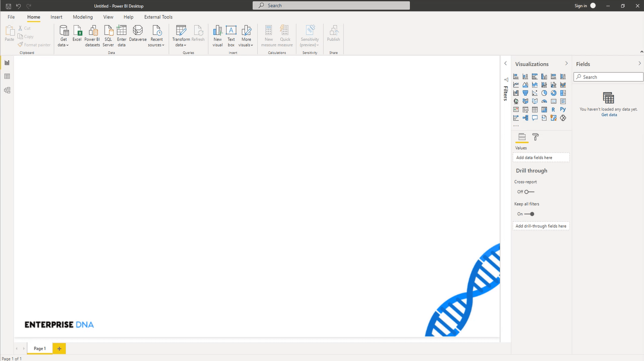
Task: Select the Scatter chart visual
Action: (535, 93)
